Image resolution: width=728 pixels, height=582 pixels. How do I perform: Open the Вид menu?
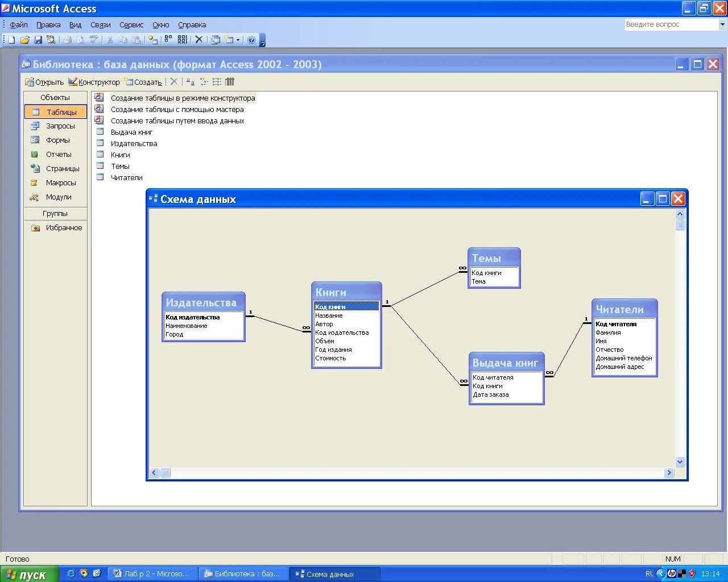tap(76, 25)
